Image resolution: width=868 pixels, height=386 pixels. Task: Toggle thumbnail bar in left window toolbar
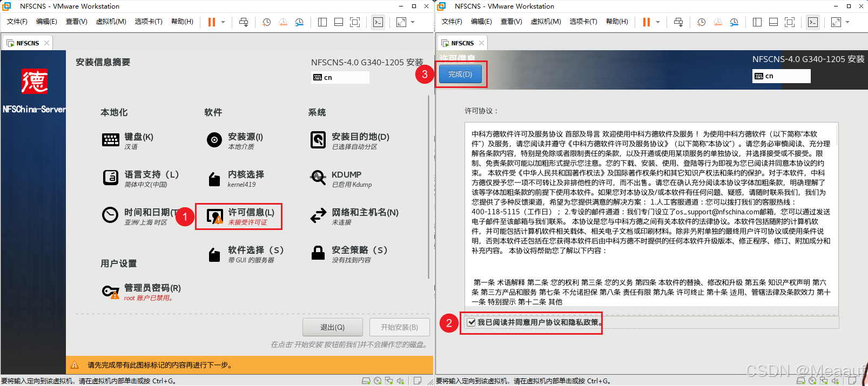tap(339, 22)
